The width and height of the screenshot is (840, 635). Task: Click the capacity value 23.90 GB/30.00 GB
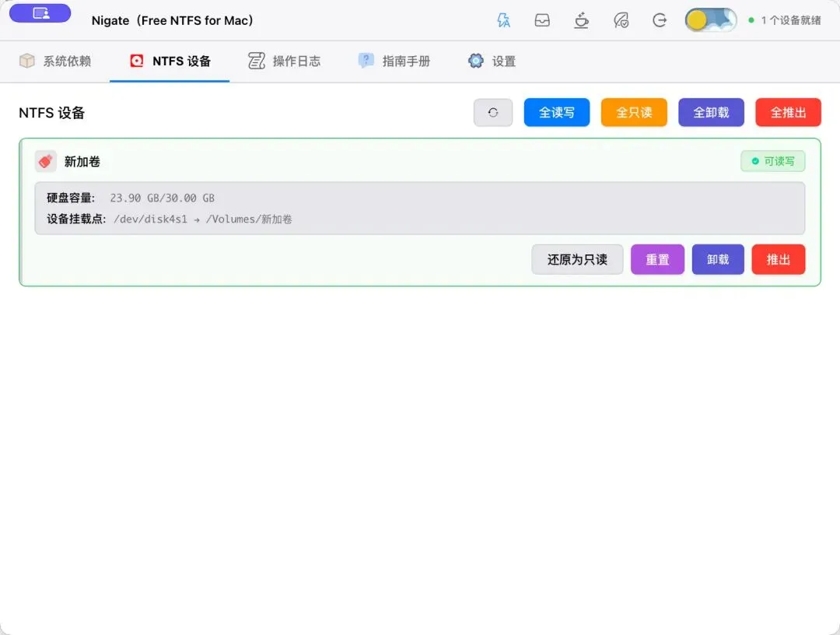[x=163, y=198]
